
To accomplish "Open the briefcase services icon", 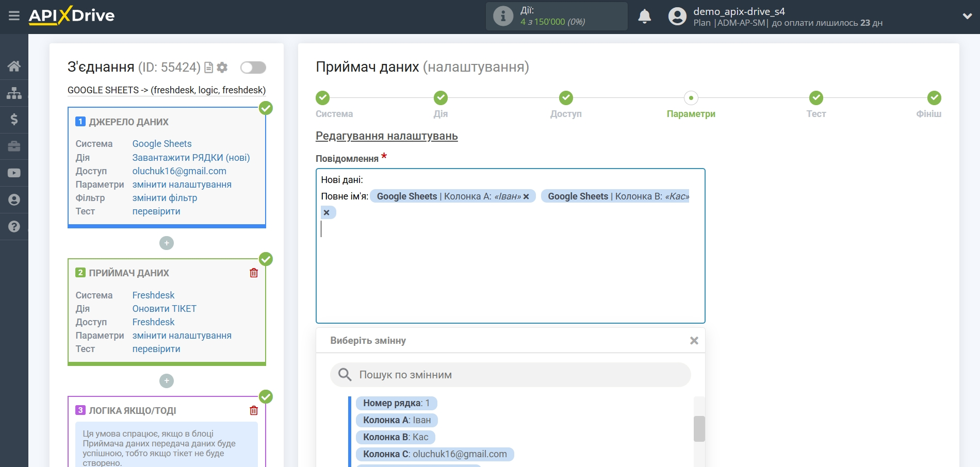I will point(14,146).
